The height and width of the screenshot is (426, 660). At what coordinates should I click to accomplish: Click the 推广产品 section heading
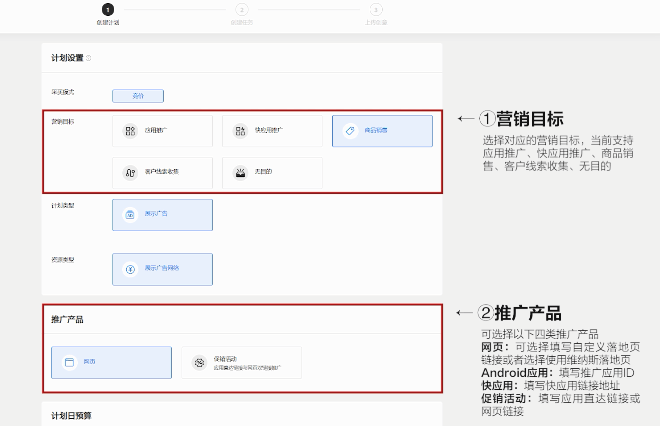click(x=67, y=320)
